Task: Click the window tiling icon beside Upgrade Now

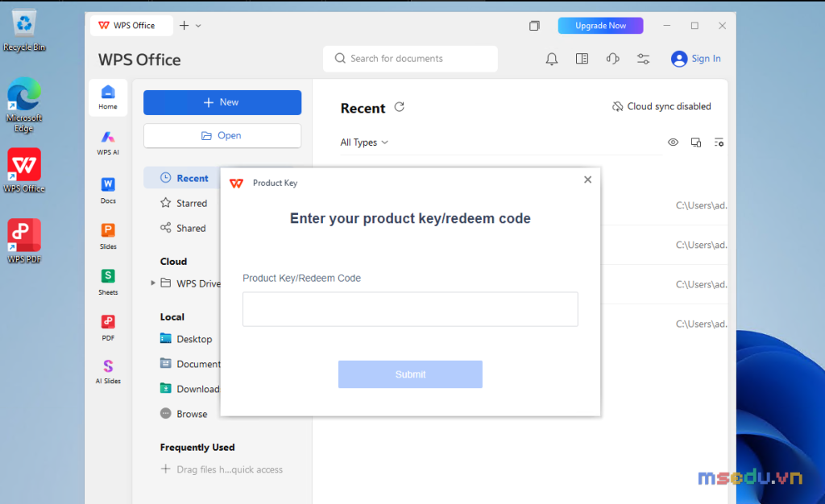Action: pyautogui.click(x=534, y=26)
